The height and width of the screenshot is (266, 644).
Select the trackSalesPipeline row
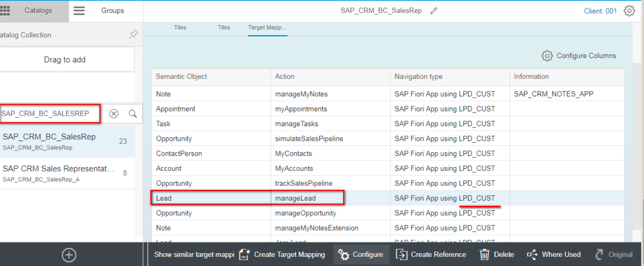(388, 183)
